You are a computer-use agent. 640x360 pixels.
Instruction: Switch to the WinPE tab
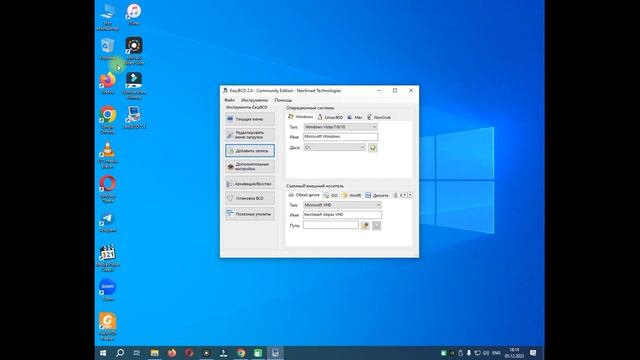coord(352,196)
